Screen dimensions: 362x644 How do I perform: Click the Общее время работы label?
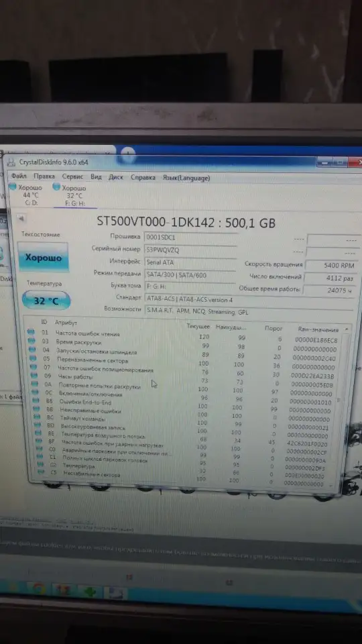(269, 289)
